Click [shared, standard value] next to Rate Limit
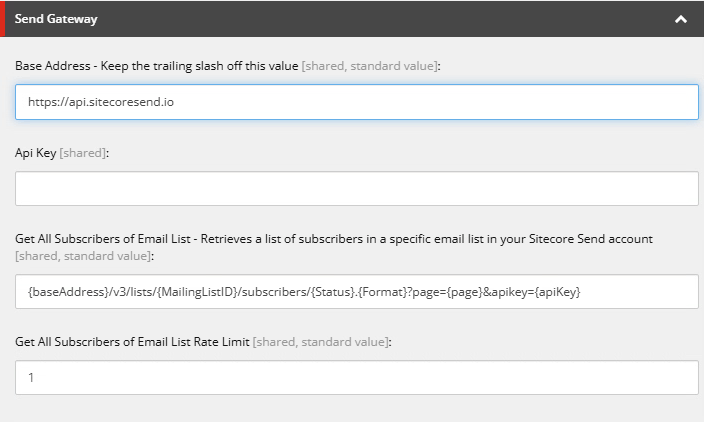Image resolution: width=704 pixels, height=422 pixels. click(x=320, y=342)
